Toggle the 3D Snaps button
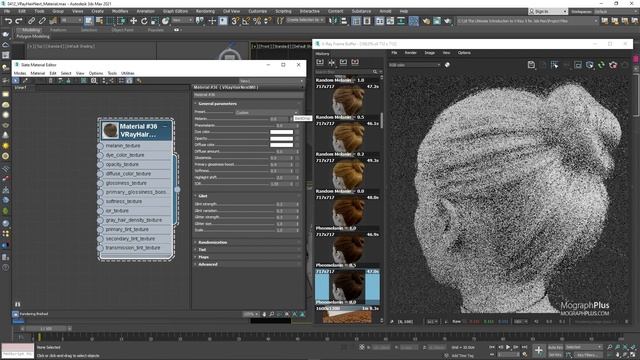 [x=235, y=21]
